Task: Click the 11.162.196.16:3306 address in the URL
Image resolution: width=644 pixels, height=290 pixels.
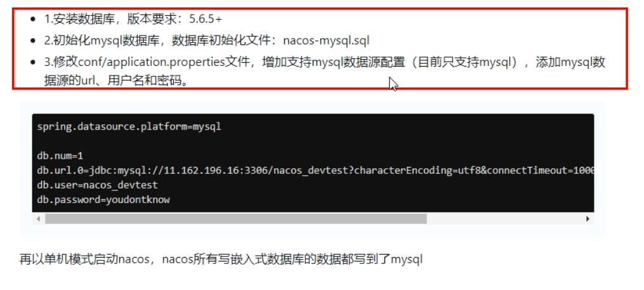Action: point(216,171)
